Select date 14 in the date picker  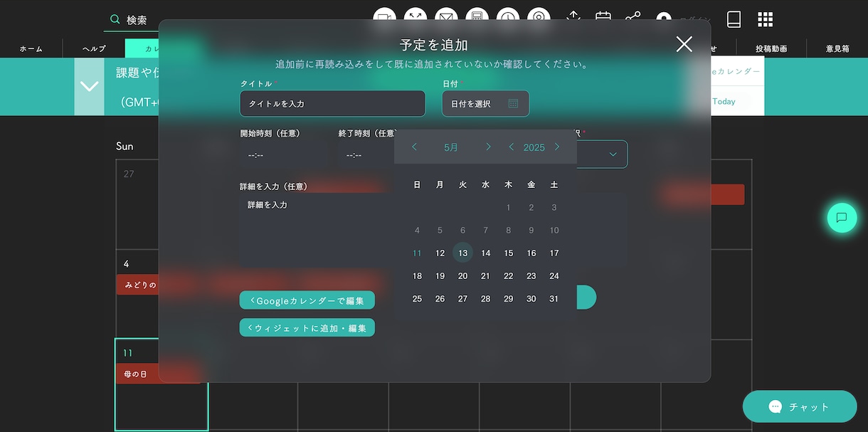click(485, 253)
